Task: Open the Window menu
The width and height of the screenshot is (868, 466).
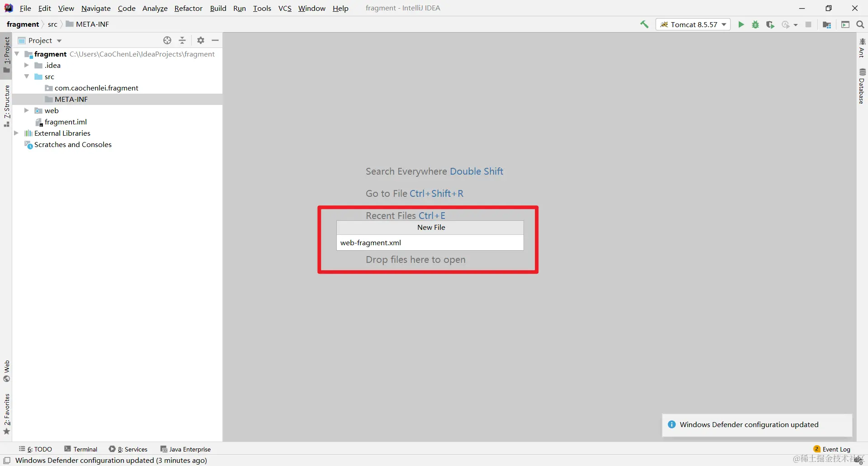Action: pos(312,8)
